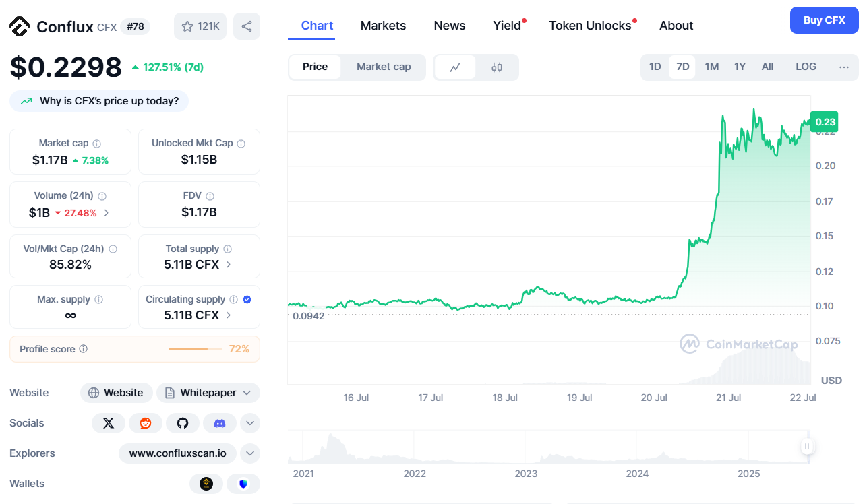Open the X (Twitter) social link
This screenshot has height=504, width=867.
[x=109, y=423]
